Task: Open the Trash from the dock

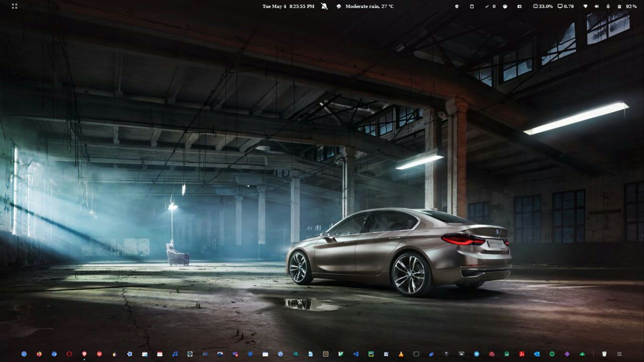Action: 604,354
